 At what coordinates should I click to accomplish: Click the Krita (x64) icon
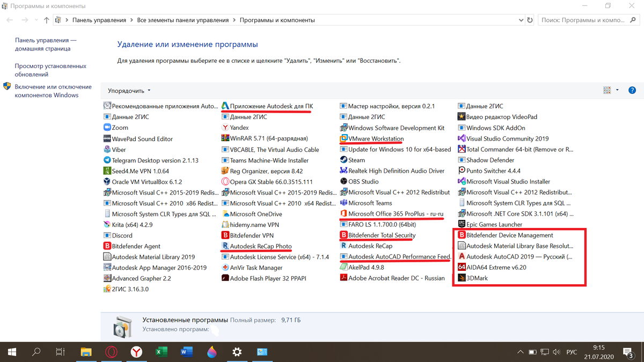[x=107, y=225]
